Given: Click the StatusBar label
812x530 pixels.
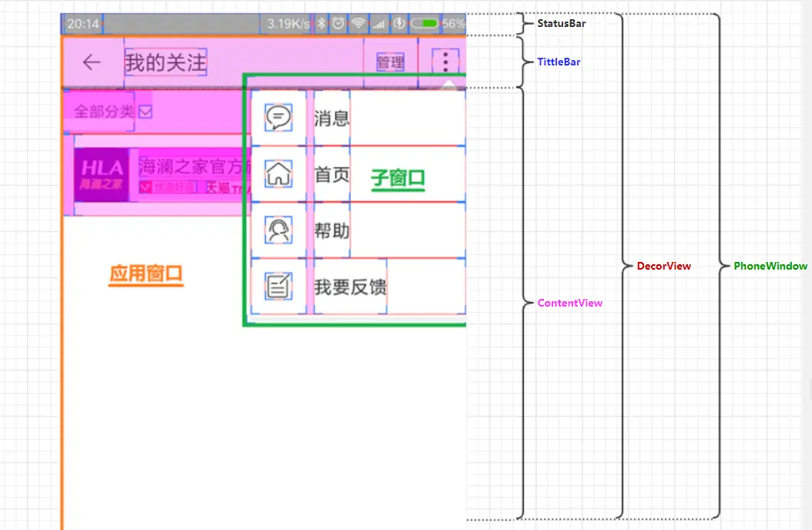Looking at the screenshot, I should [x=562, y=23].
